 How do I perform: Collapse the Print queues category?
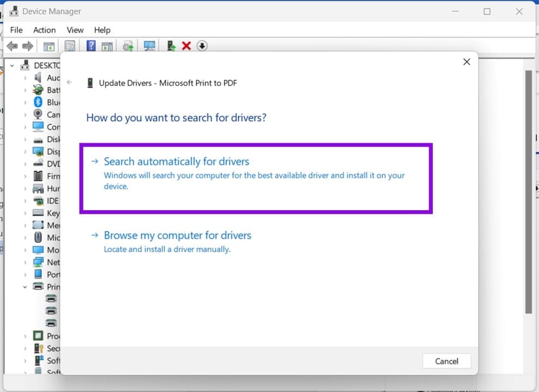pyautogui.click(x=25, y=287)
